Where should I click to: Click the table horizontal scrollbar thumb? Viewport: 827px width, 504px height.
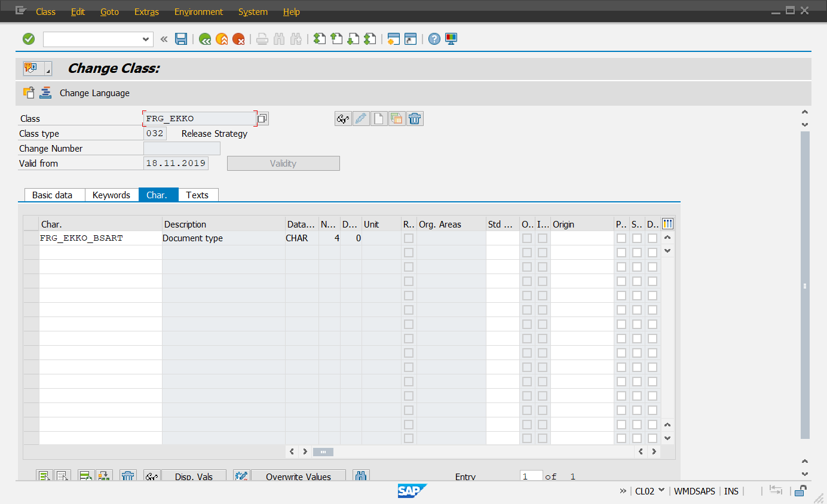[323, 452]
